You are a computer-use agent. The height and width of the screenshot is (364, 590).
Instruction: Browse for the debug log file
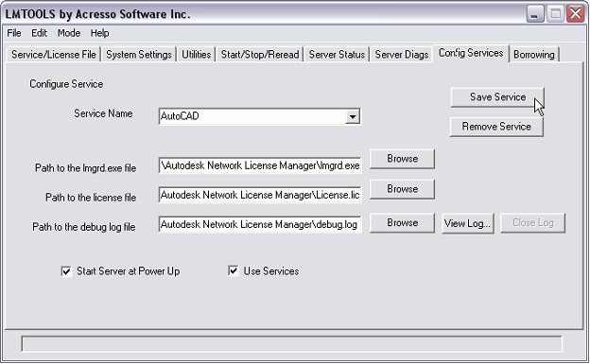(402, 223)
